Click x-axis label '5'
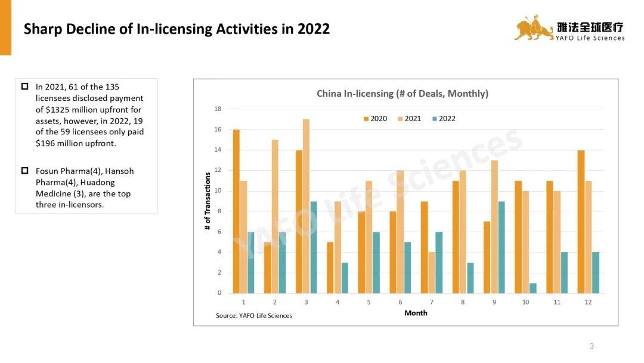The width and height of the screenshot is (644, 363). click(x=369, y=302)
